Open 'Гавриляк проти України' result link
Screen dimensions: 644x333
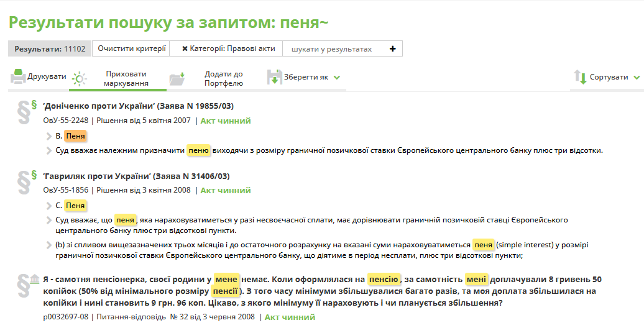pos(136,176)
